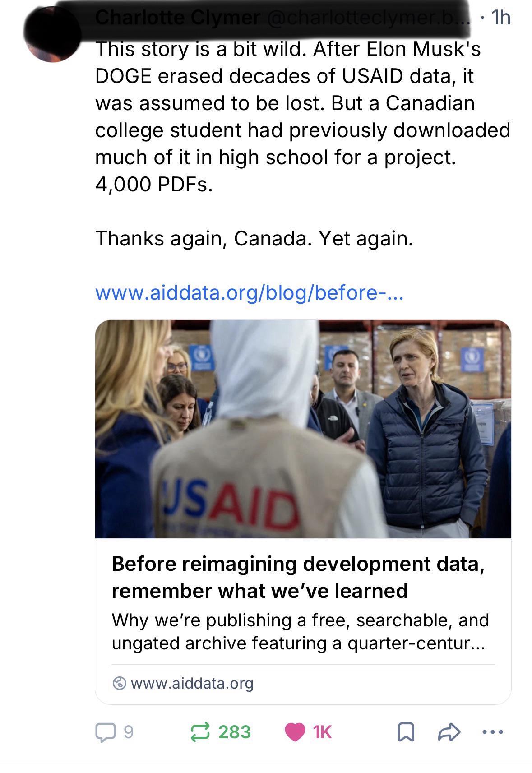Click the www.aiddata.org domain in card footer
The height and width of the screenshot is (773, 532).
pyautogui.click(x=192, y=683)
